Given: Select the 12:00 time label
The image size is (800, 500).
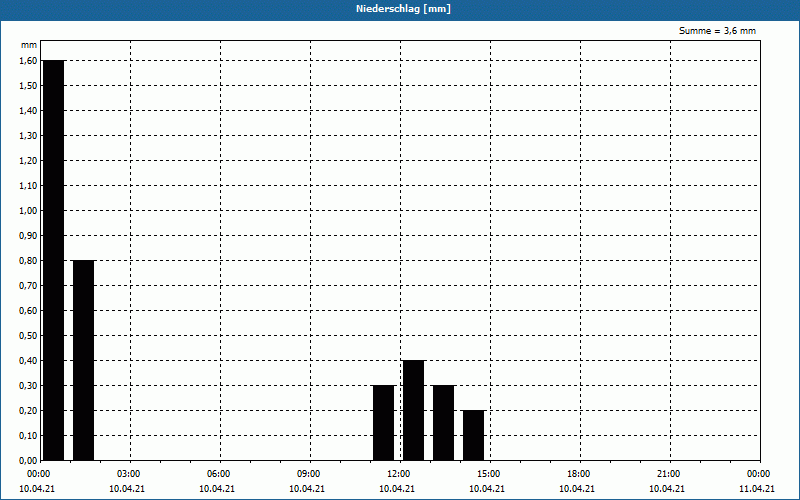Looking at the screenshot, I should click(x=398, y=474).
